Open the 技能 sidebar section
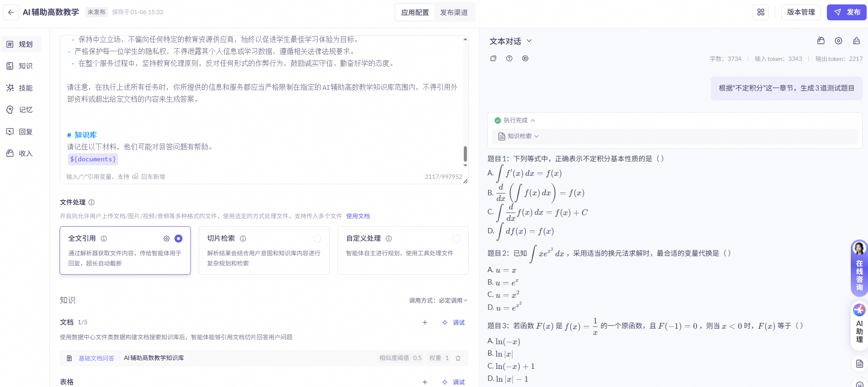The image size is (868, 387). pos(21,88)
